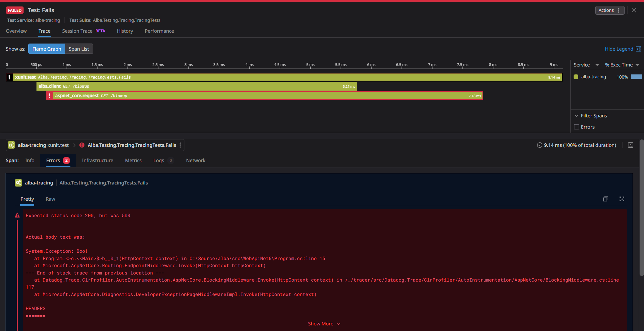Click alba-tracing xunit.test breadcrumb link
The image size is (644, 331).
[x=43, y=145]
